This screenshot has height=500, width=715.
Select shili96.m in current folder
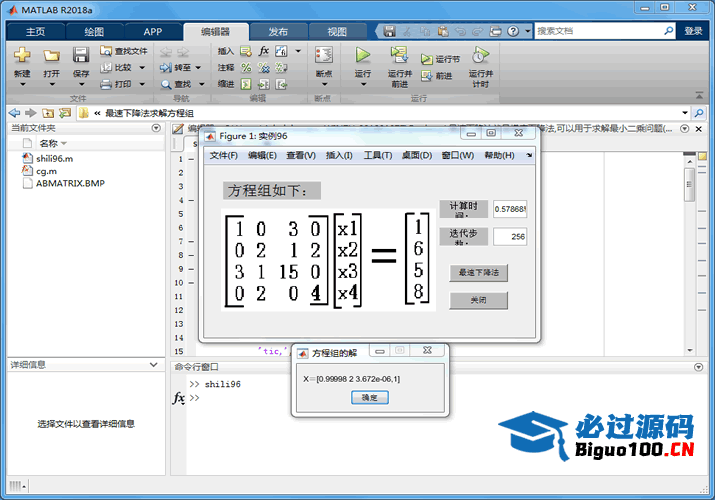coord(55,159)
